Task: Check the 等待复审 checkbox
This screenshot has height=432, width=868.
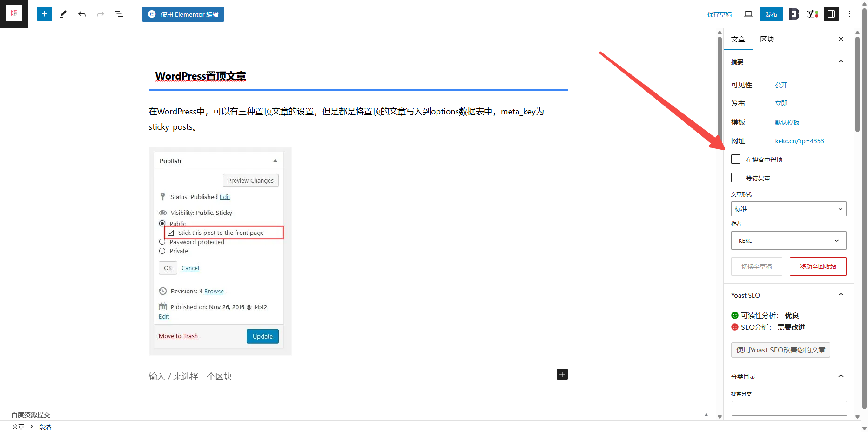Action: pyautogui.click(x=736, y=178)
